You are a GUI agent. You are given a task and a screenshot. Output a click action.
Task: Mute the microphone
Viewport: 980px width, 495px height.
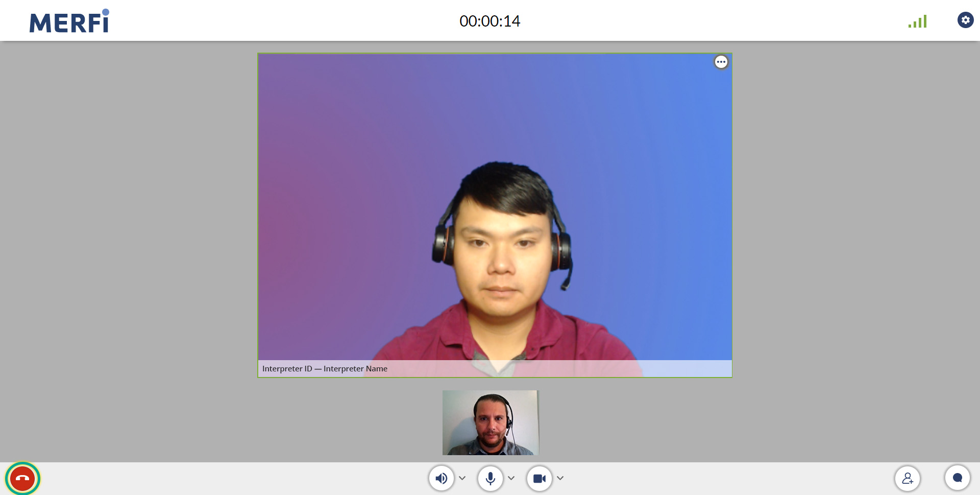click(x=490, y=479)
